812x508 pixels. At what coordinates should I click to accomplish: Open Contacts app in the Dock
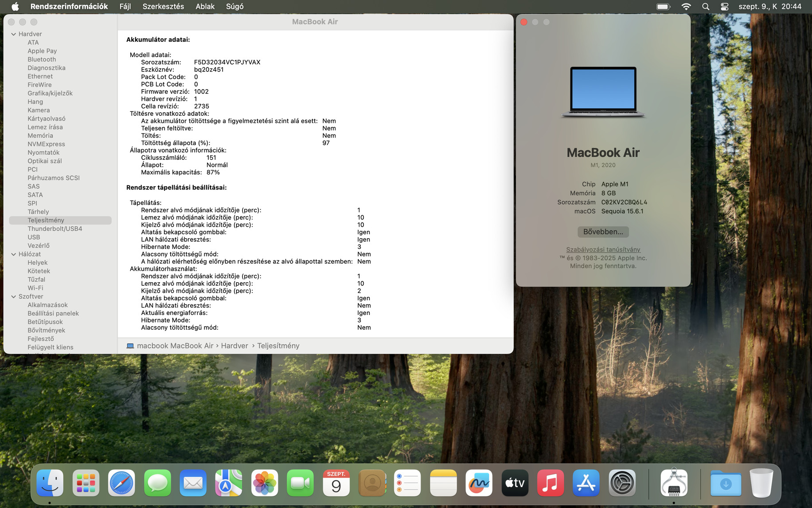(372, 483)
